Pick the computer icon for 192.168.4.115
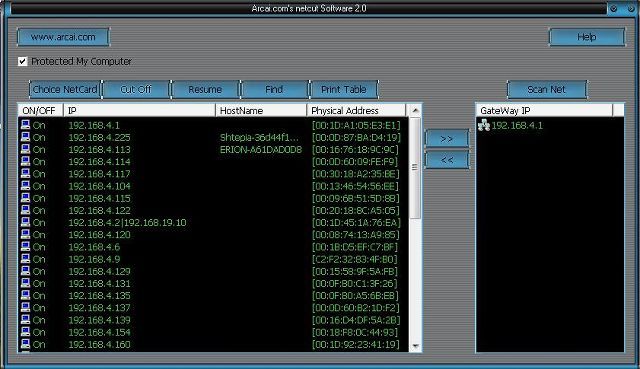The width and height of the screenshot is (640, 369). pyautogui.click(x=25, y=198)
